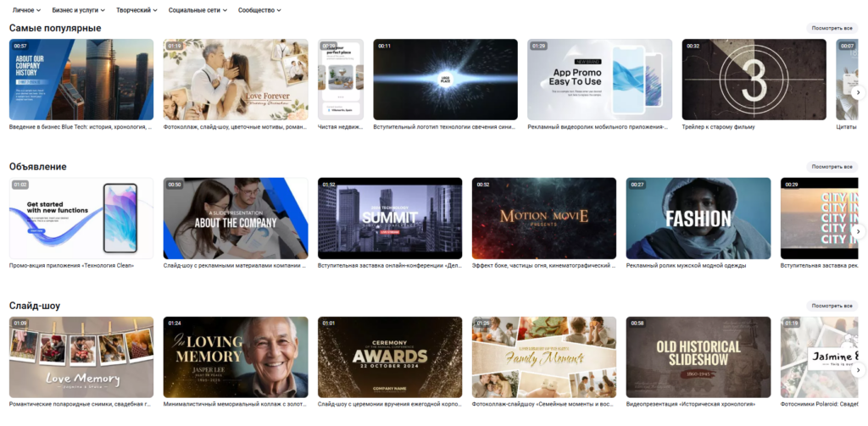Select the old film countdown trailer thumbnail

754,80
